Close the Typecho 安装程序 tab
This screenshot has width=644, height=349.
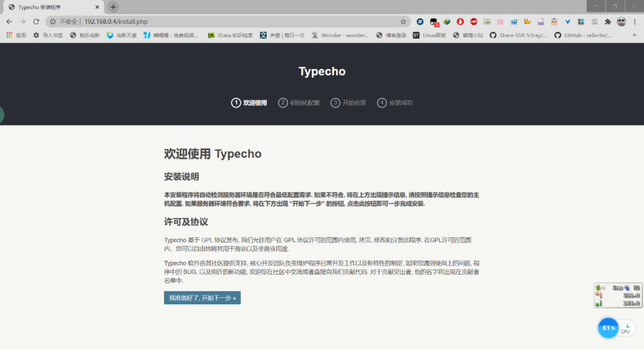[x=97, y=7]
